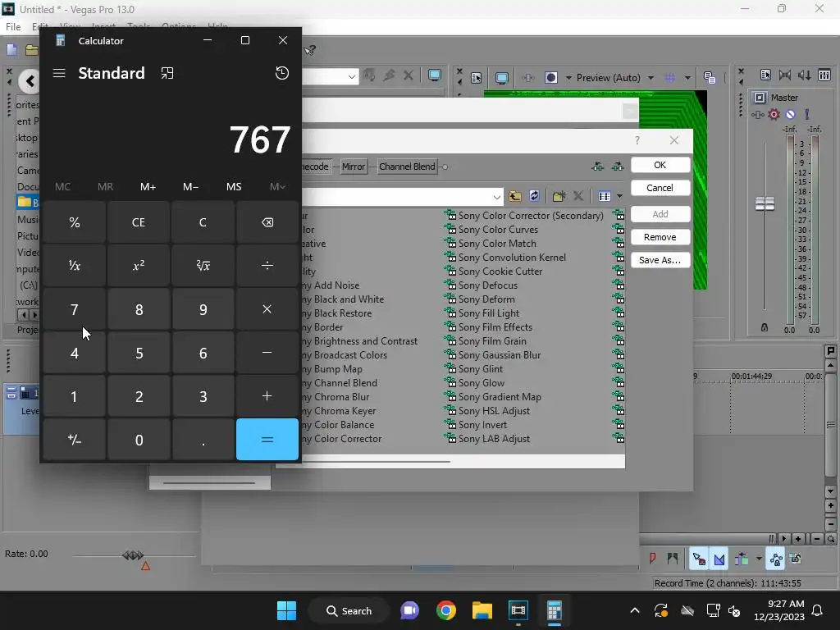This screenshot has width=840, height=630.
Task: Click the Master bus FX red gear icon
Action: coord(774,114)
